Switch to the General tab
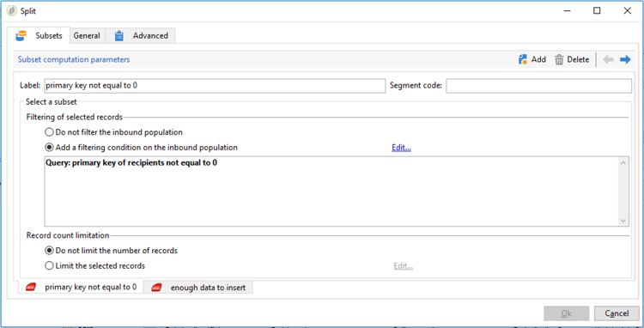The height and width of the screenshot is (328, 644). coord(87,36)
